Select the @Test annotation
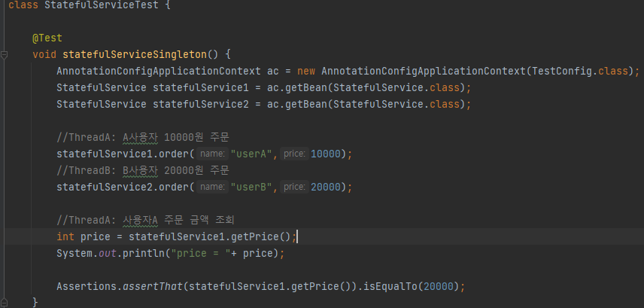 47,38
